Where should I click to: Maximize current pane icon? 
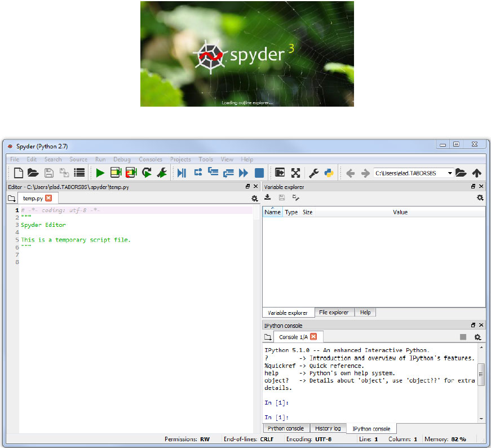coord(280,173)
